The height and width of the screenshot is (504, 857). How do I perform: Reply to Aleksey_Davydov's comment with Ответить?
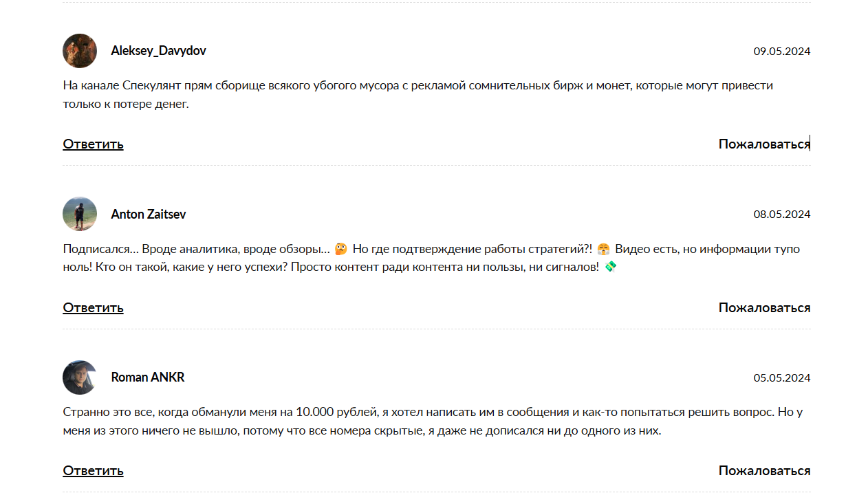(x=94, y=144)
